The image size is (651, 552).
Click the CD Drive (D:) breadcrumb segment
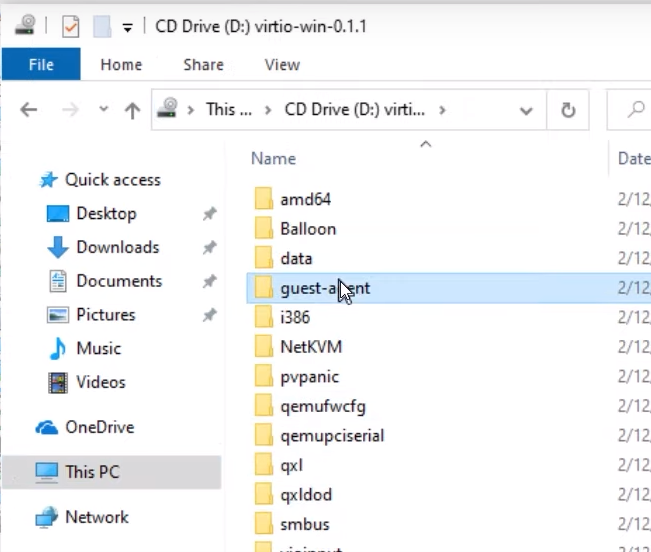[x=355, y=110]
